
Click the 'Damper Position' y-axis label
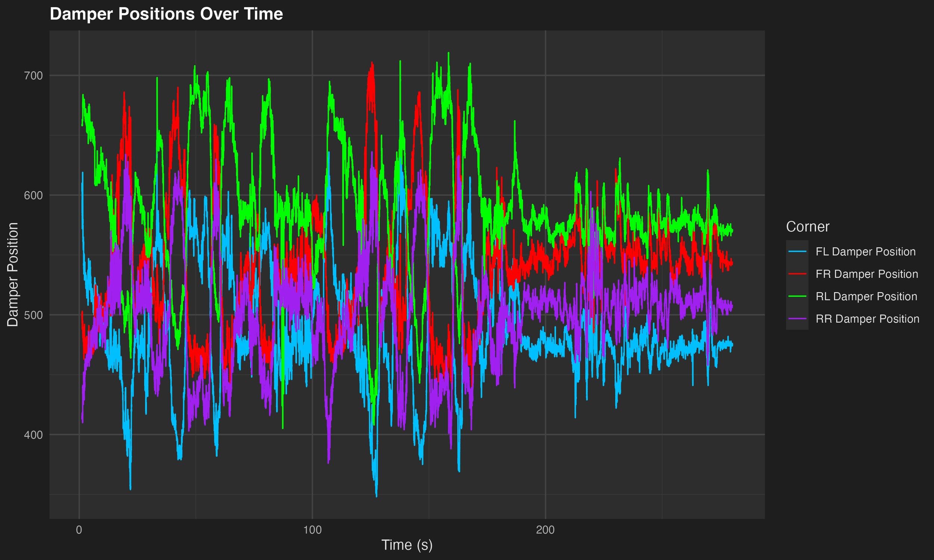[x=12, y=274]
